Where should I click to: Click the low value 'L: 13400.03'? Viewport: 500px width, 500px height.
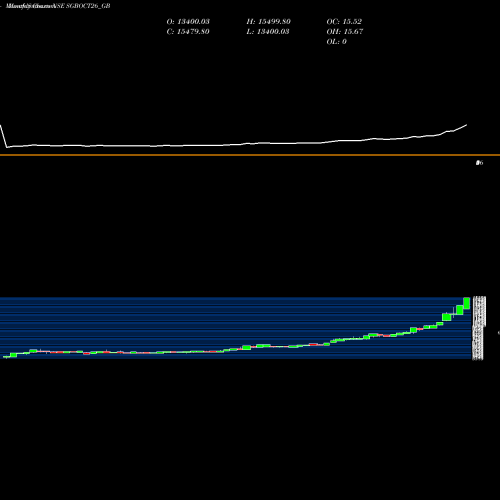pos(268,32)
